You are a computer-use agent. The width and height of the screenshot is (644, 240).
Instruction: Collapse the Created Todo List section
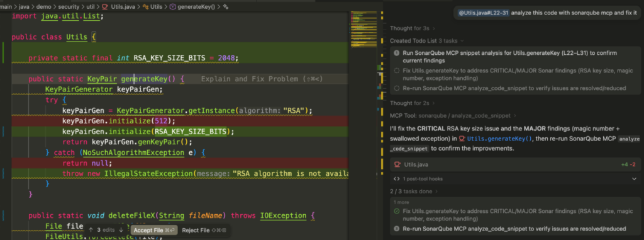coord(427,41)
